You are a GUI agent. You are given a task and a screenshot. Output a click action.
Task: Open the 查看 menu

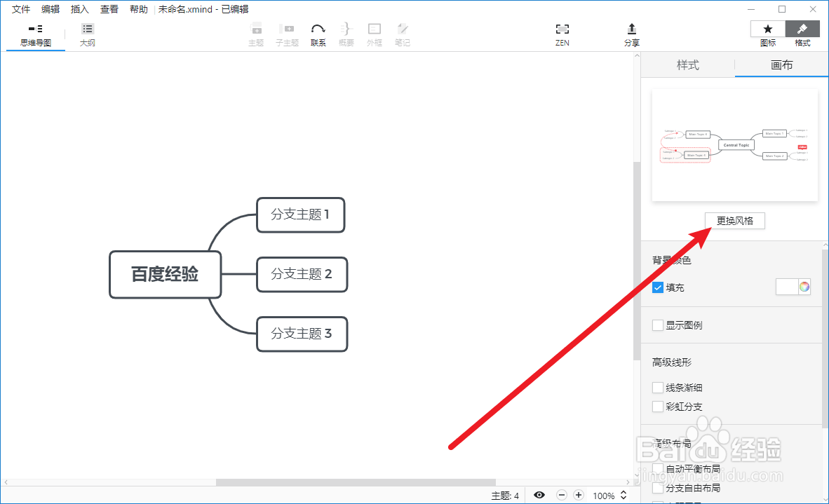[109, 9]
